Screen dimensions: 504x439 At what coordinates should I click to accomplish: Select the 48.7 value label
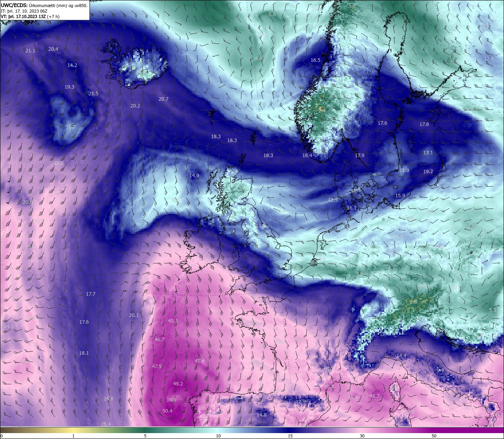(x=374, y=396)
